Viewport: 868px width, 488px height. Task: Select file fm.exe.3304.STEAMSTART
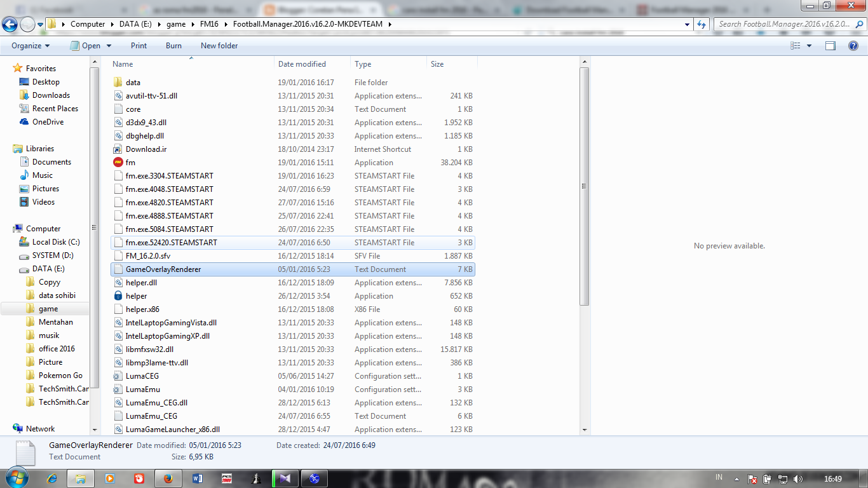click(170, 176)
